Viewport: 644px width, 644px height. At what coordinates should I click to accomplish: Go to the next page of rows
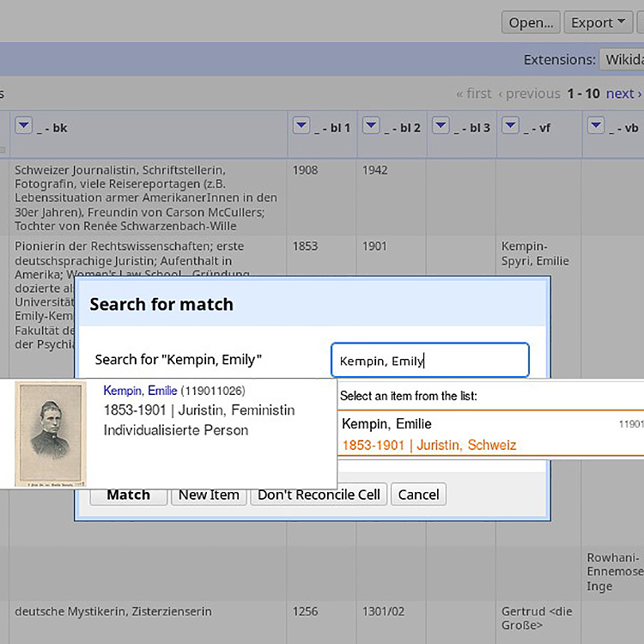pos(623,94)
